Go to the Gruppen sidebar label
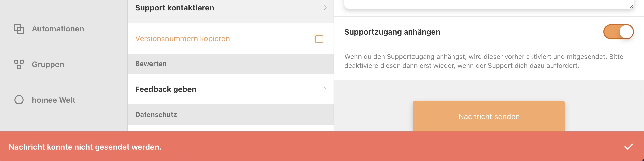Image resolution: width=644 pixels, height=161 pixels. pos(48,65)
